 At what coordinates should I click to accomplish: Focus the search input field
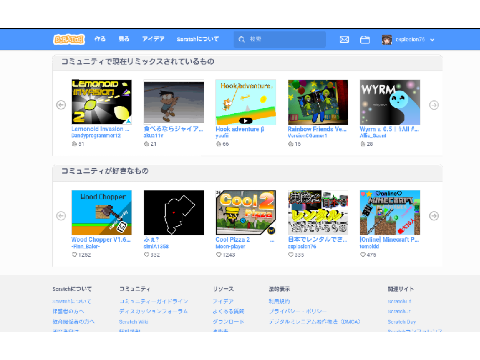pyautogui.click(x=280, y=39)
